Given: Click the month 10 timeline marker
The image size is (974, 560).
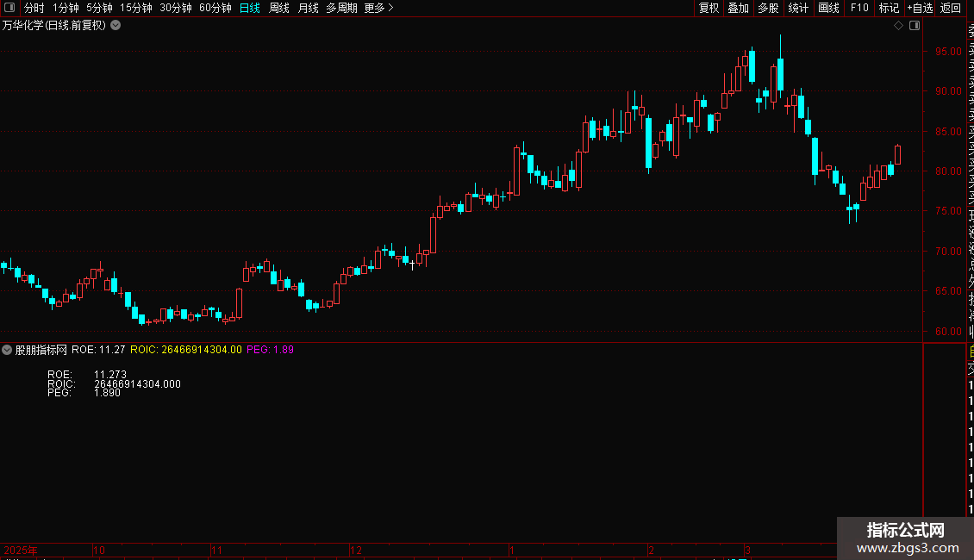Looking at the screenshot, I should 99,550.
